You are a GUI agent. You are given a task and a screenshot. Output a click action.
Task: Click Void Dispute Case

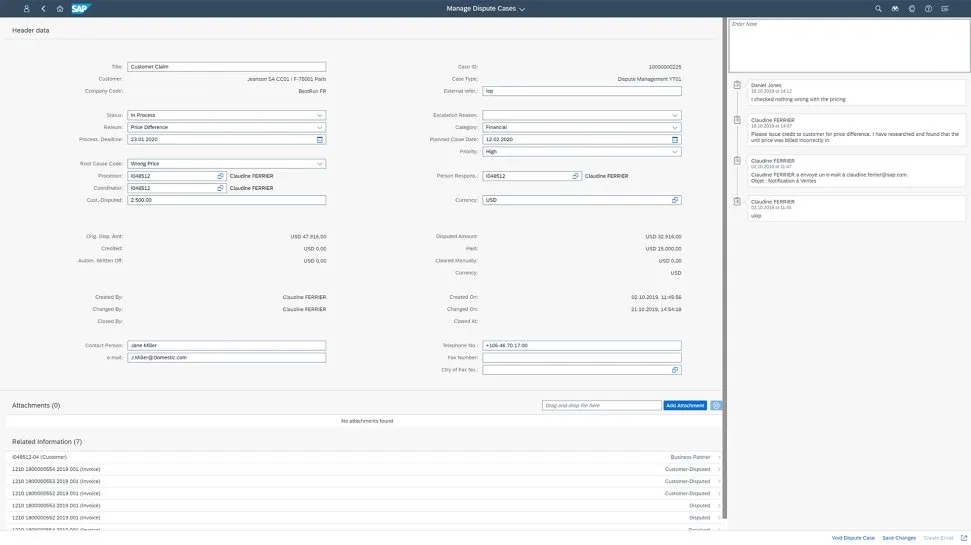point(853,538)
